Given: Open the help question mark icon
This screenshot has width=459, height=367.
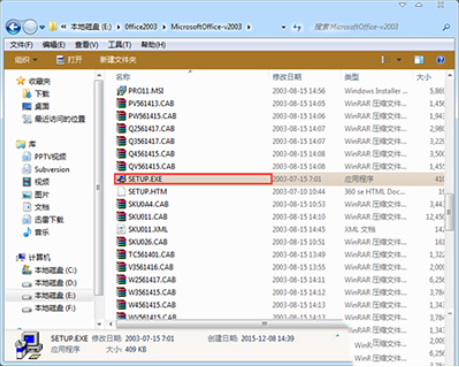Looking at the screenshot, I should (440, 60).
